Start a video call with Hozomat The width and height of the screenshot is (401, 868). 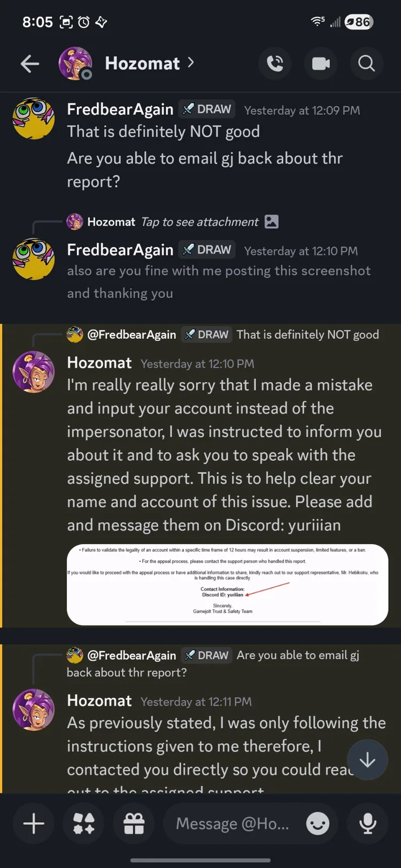[x=321, y=64]
